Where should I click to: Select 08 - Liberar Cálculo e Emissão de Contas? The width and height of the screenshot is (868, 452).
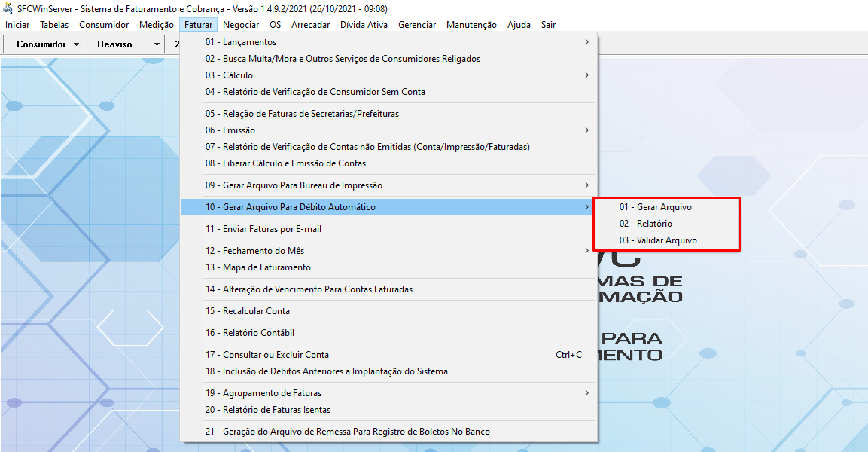(x=285, y=163)
